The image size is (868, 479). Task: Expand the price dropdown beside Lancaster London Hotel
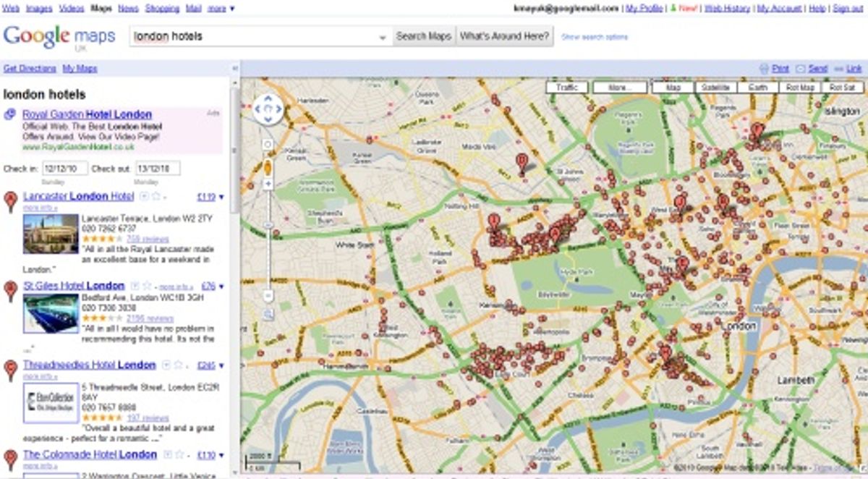[x=221, y=196]
